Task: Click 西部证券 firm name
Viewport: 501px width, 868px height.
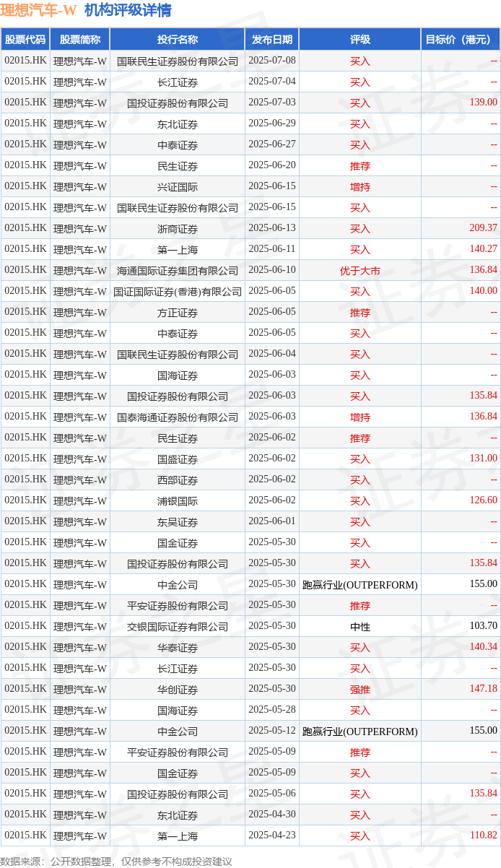Action: (178, 480)
